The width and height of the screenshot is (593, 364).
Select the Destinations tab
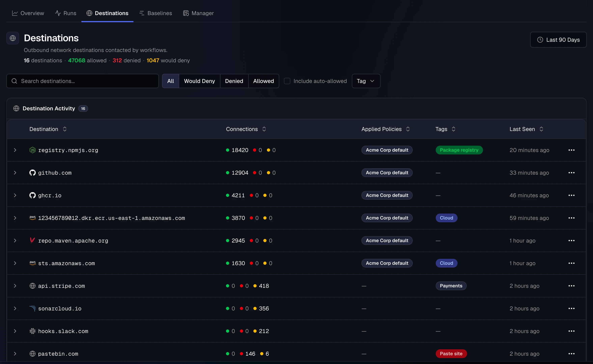107,13
